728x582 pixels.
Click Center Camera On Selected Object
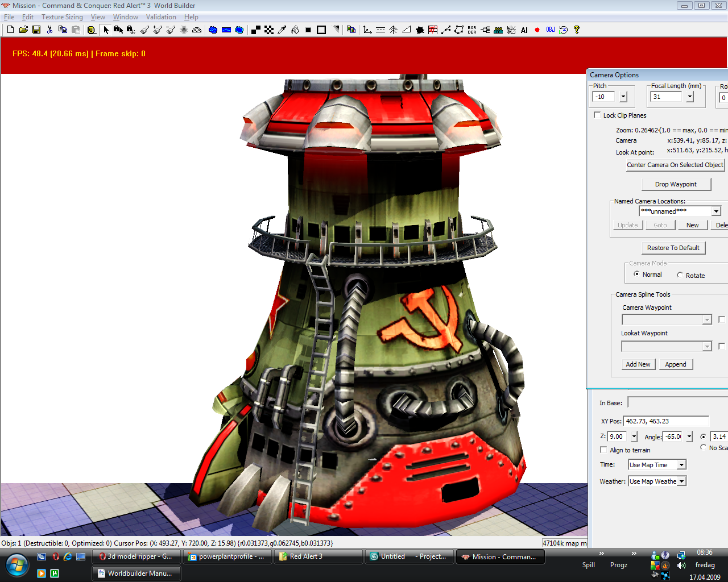[675, 165]
